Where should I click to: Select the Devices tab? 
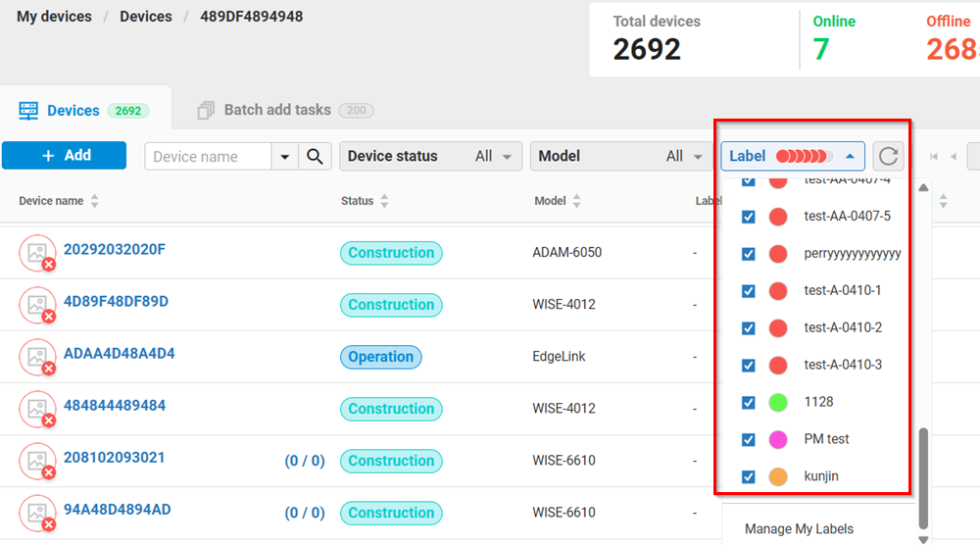click(73, 111)
